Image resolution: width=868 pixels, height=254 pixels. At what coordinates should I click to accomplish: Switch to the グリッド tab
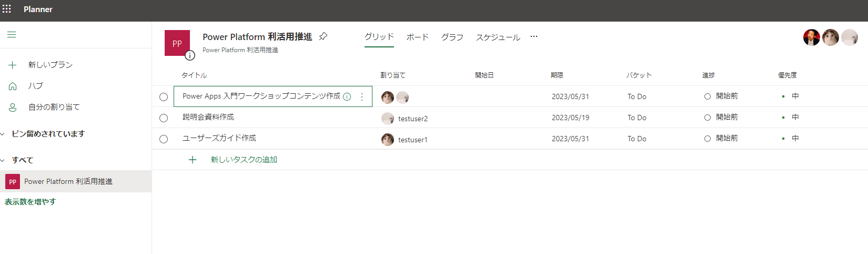pos(379,37)
